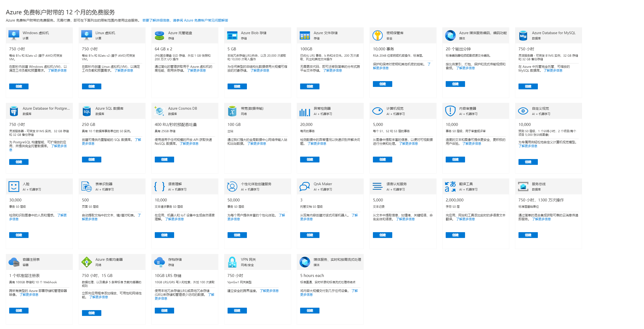Click 创建 in the 计算机视觉 card
644x329 pixels.
click(383, 159)
